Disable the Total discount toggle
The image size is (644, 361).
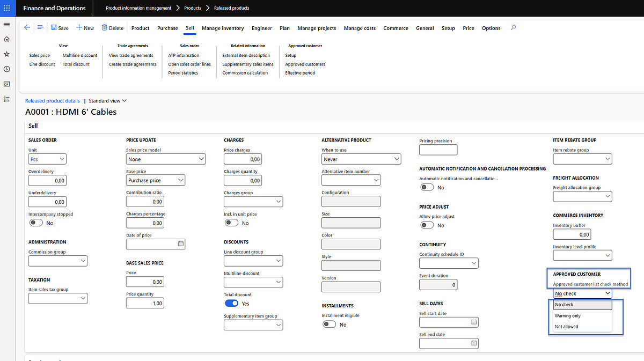coord(231,304)
